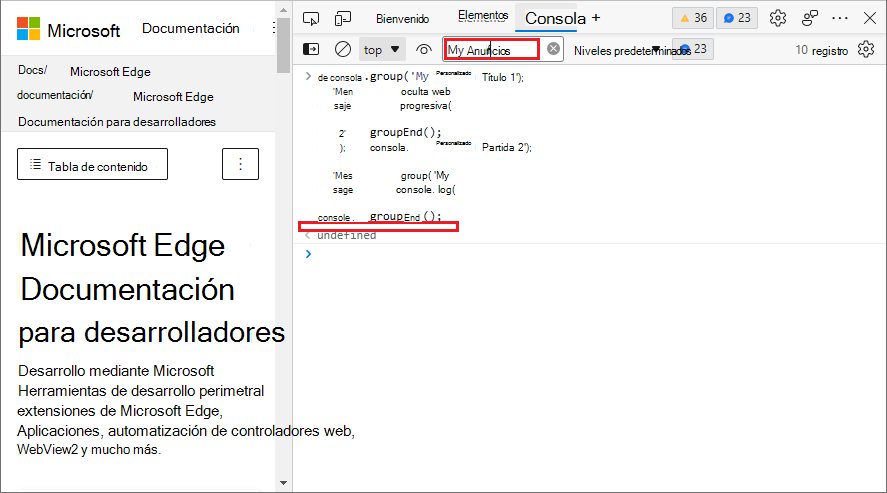Show the console sidebar
This screenshot has width=887, height=493.
pos(311,50)
